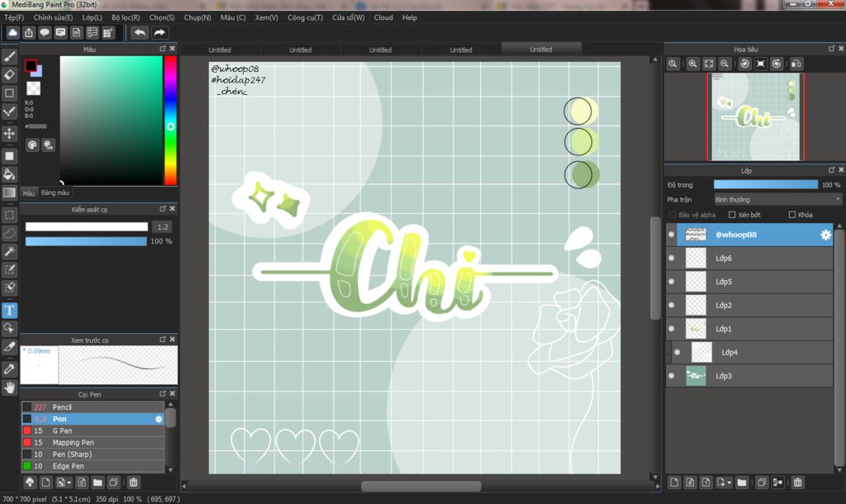Screen dimensions: 846x504
Task: Click fit-to-screen icon in Navigator
Action: click(708, 64)
